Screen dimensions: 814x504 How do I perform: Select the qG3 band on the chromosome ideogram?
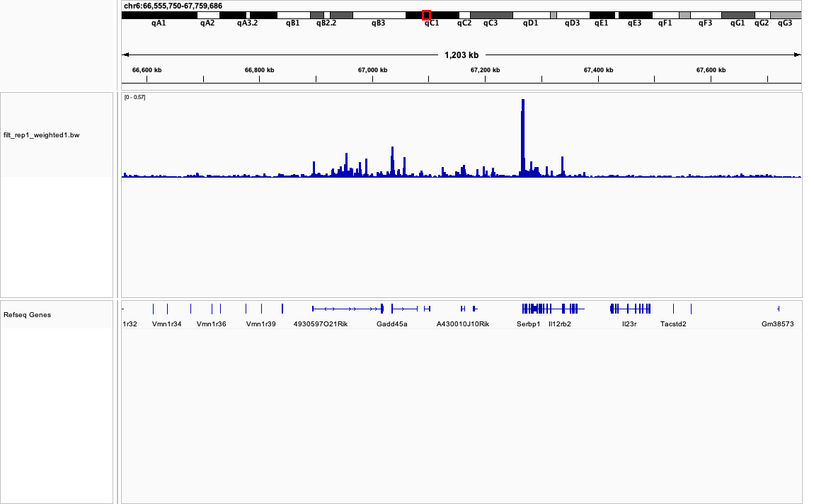[x=785, y=15]
